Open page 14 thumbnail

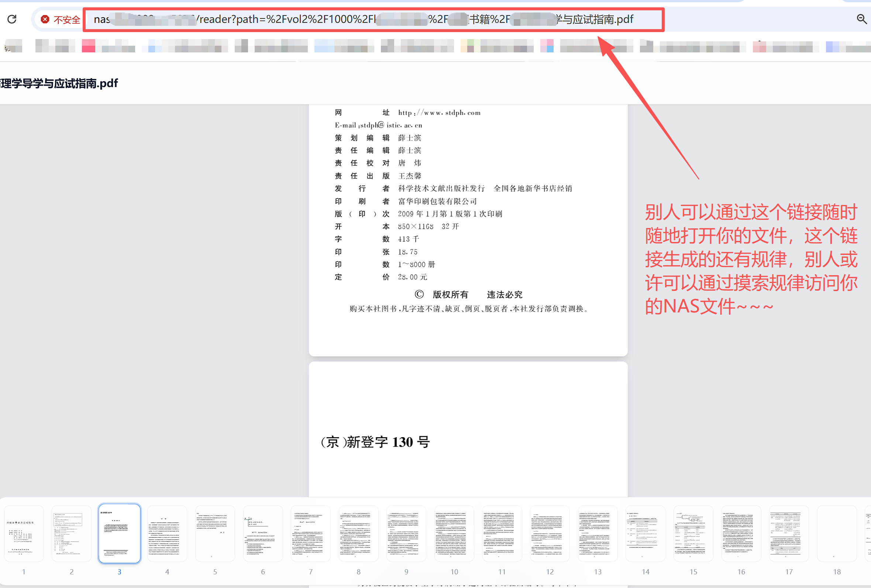tap(645, 533)
